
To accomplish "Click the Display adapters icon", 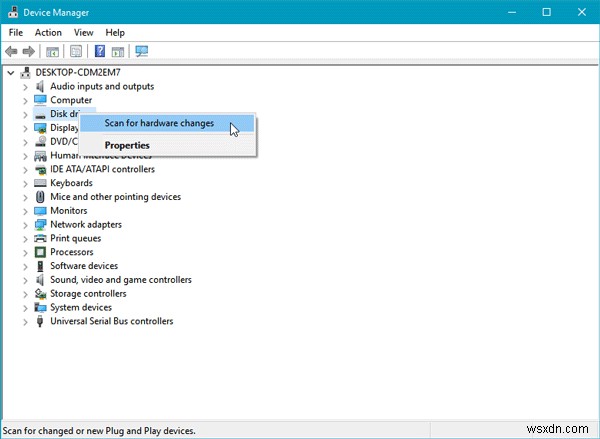I will click(40, 128).
